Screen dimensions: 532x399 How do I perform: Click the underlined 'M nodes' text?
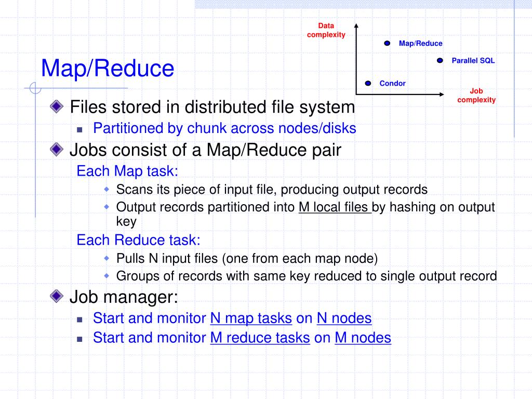(363, 338)
